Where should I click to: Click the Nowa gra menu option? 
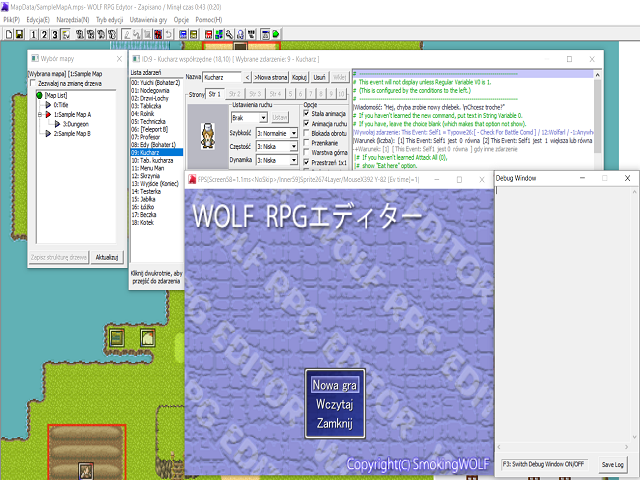click(334, 385)
